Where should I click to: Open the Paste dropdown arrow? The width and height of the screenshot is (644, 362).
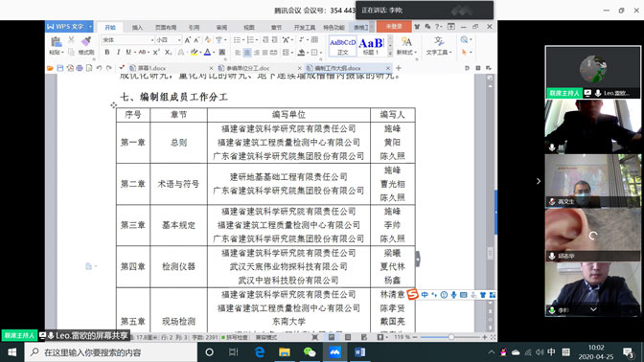pos(62,53)
